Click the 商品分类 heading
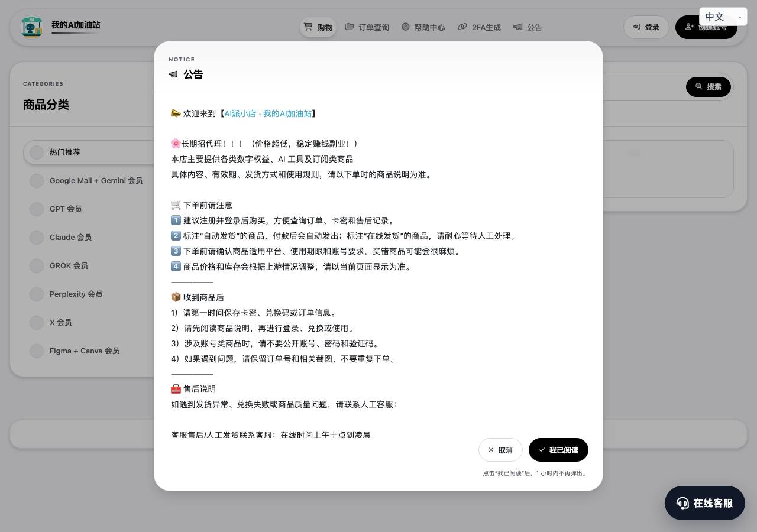 (x=46, y=105)
